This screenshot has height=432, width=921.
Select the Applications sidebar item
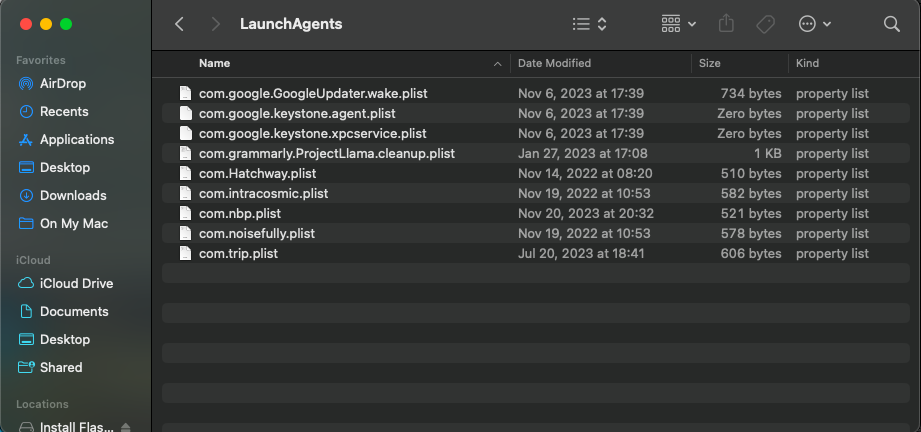(76, 140)
